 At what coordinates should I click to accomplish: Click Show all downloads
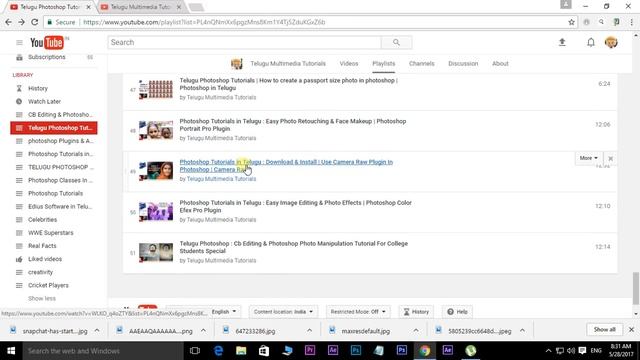click(x=604, y=329)
